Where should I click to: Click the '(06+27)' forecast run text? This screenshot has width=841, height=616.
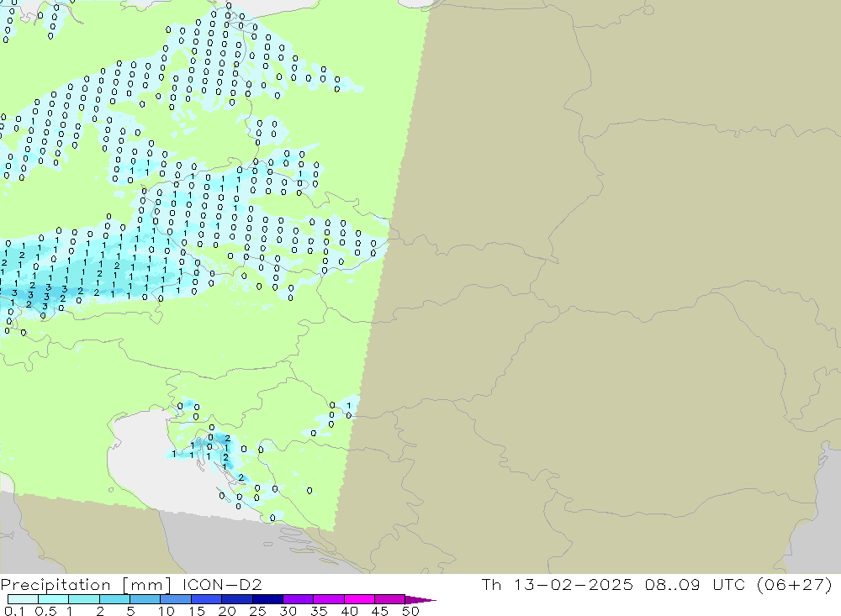pyautogui.click(x=795, y=584)
